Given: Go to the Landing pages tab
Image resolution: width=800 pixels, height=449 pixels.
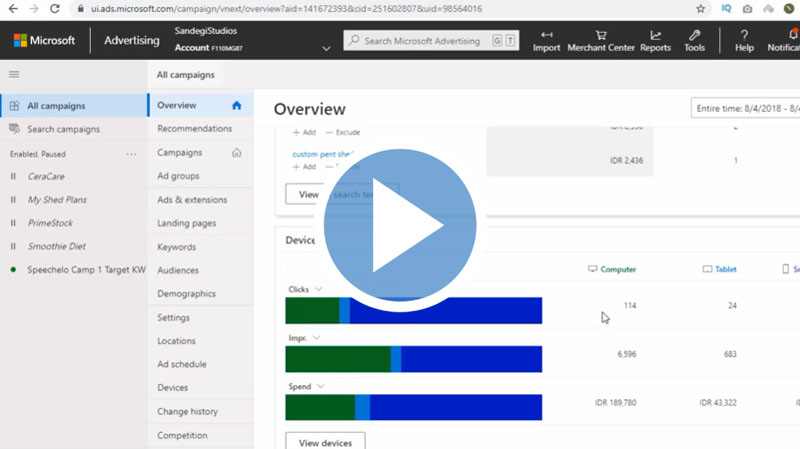Looking at the screenshot, I should point(186,223).
